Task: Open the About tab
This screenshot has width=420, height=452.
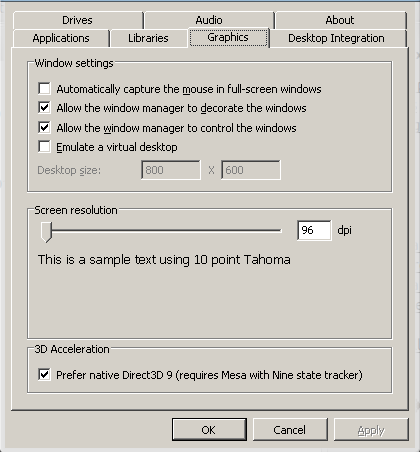Action: 340,20
